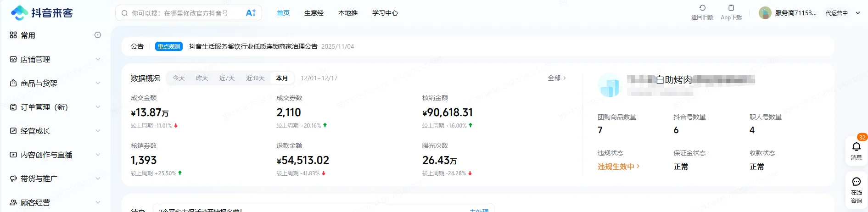The height and width of the screenshot is (212, 868).
Task: Open the account dropdown arrow next to 代运营中
Action: (x=857, y=13)
